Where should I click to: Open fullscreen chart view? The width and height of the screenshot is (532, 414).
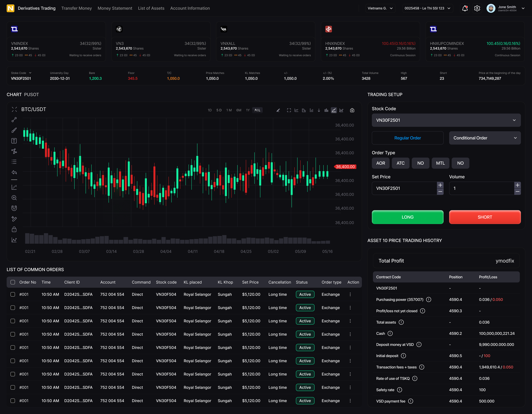pyautogui.click(x=289, y=110)
